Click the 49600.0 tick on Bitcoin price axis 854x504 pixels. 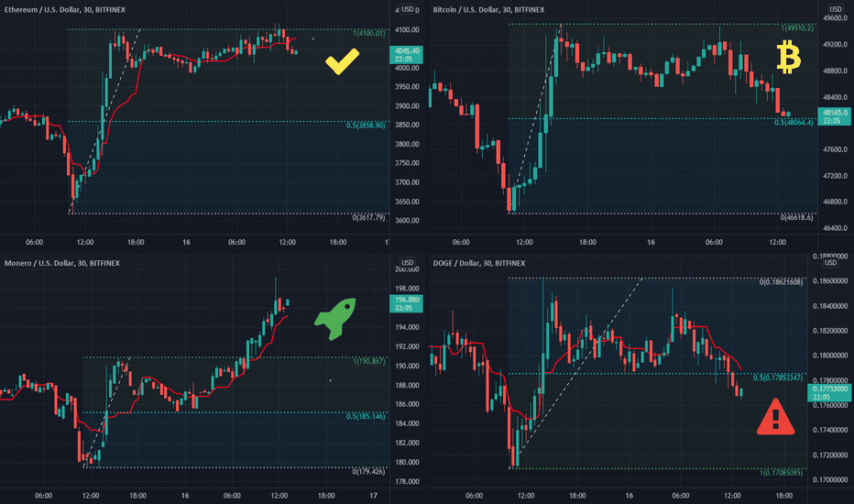coord(836,18)
